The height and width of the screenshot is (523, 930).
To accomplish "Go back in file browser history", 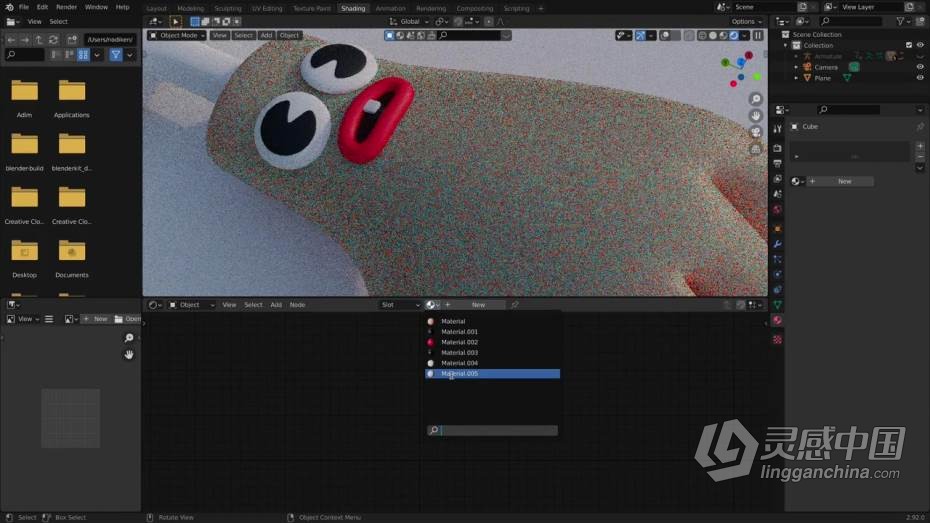I will click(x=11, y=40).
